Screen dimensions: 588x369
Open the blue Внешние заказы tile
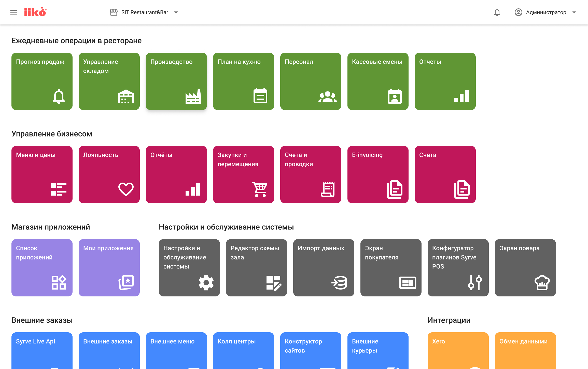coord(109,350)
